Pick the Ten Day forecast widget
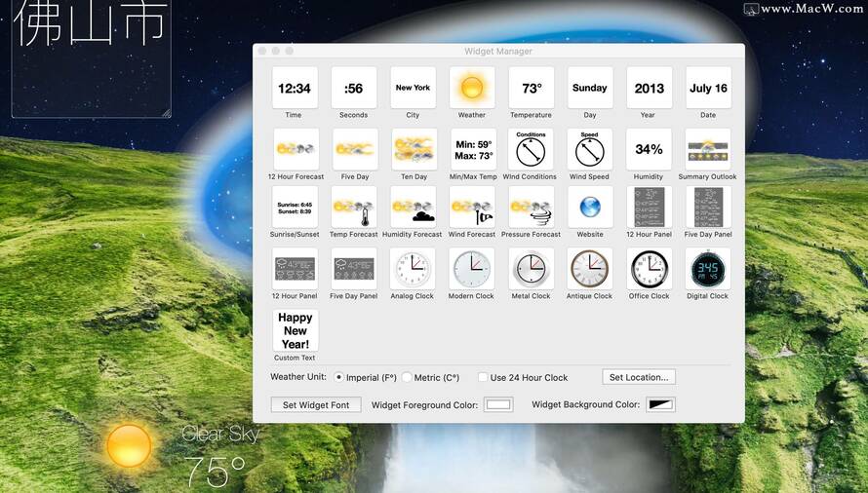Screen dimensions: 868x493 pyautogui.click(x=414, y=150)
